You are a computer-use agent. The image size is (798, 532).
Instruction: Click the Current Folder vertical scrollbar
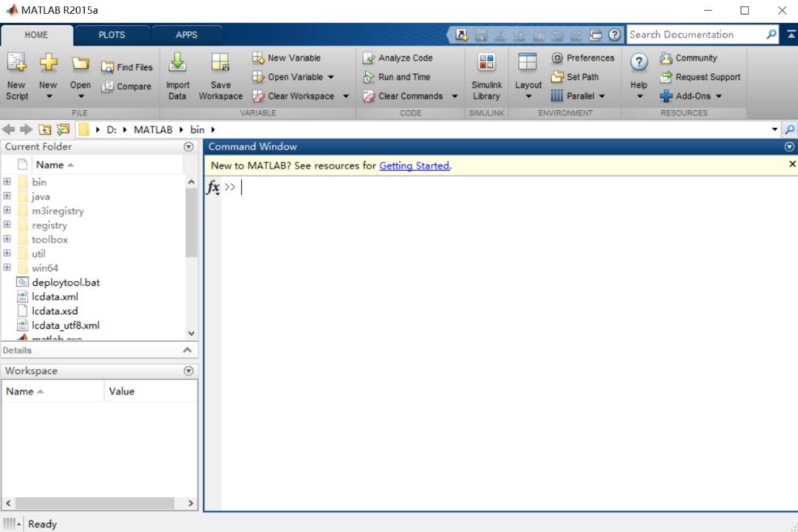tap(191, 223)
